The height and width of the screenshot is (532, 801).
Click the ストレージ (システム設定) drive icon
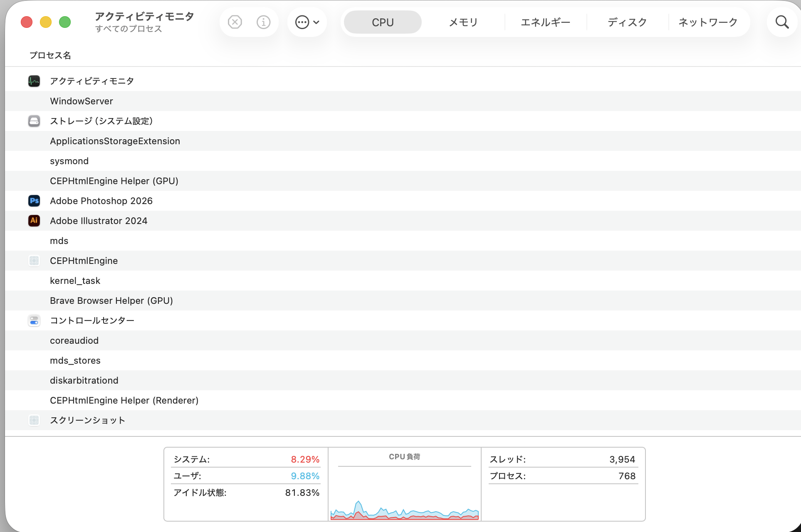(x=34, y=121)
